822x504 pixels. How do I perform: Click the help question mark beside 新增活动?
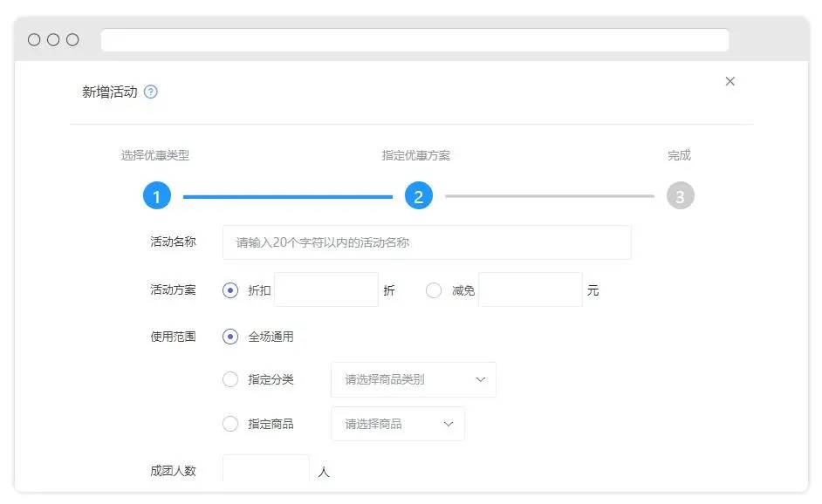(x=151, y=92)
